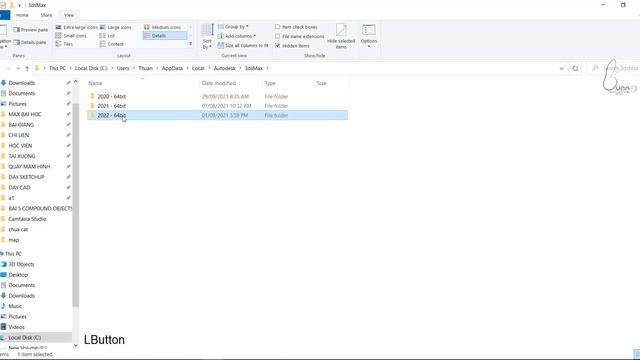Navigate to Users in breadcrumb
640x360 pixels.
(123, 68)
